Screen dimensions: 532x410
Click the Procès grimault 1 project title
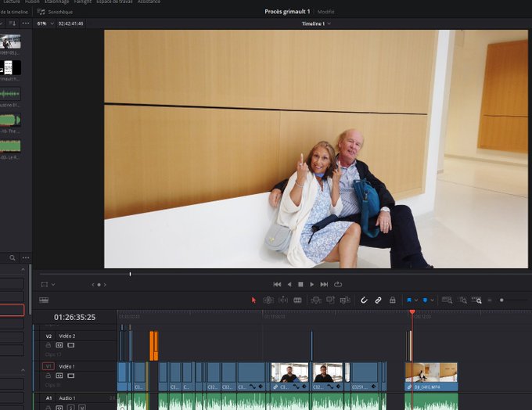(x=287, y=12)
